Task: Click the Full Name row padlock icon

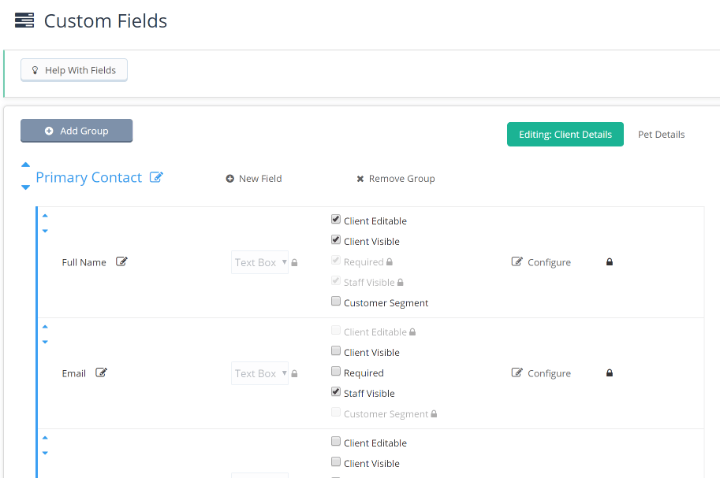Action: pos(609,262)
